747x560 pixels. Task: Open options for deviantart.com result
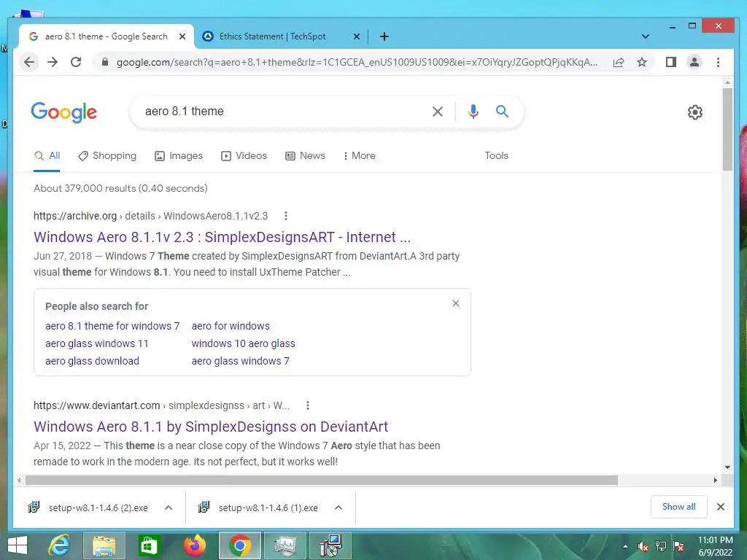(x=308, y=405)
